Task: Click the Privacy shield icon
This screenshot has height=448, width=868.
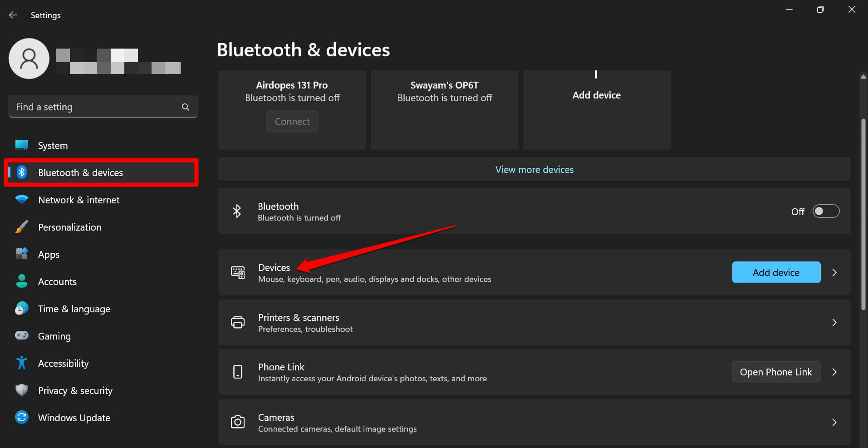Action: point(22,390)
